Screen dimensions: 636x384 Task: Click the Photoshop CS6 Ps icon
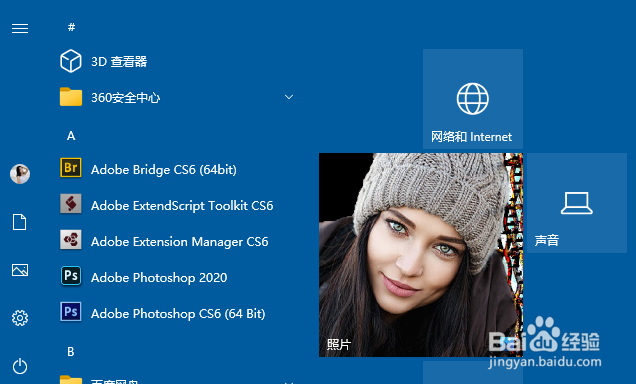71,312
